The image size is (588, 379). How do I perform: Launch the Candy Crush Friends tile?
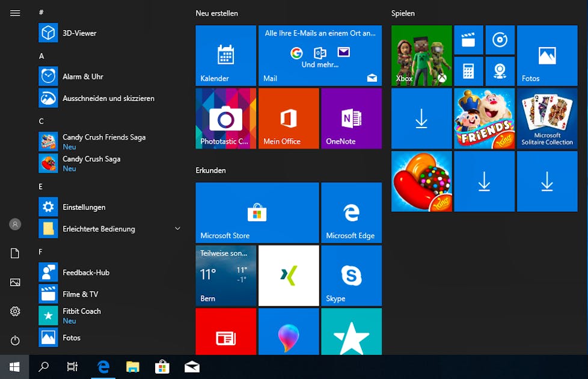[484, 119]
